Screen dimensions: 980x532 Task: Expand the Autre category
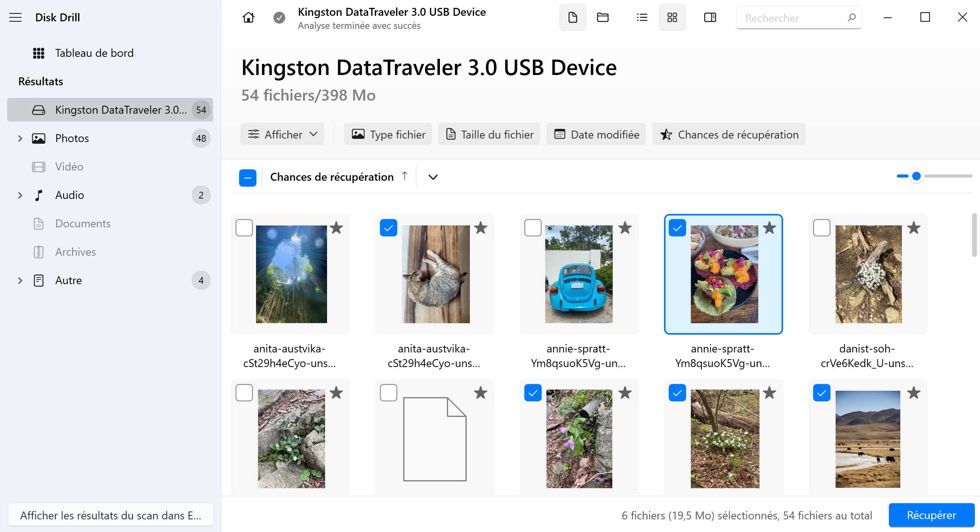pyautogui.click(x=20, y=280)
